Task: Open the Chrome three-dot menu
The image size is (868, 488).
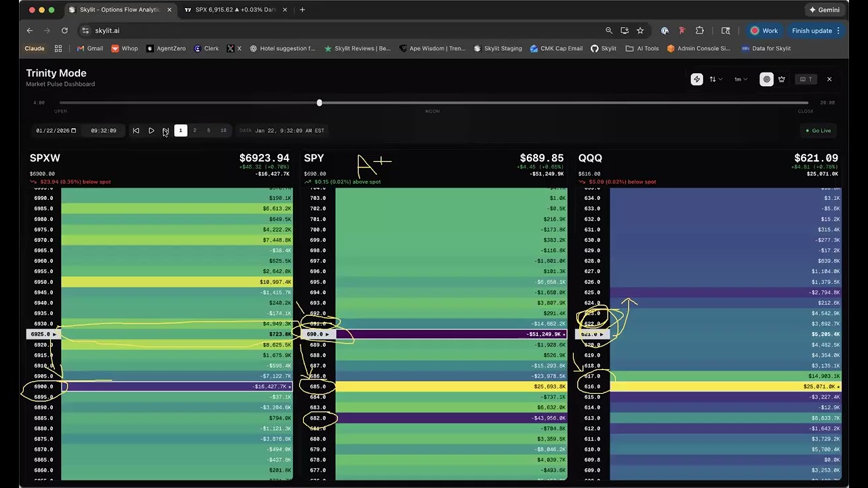Action: [838, 30]
